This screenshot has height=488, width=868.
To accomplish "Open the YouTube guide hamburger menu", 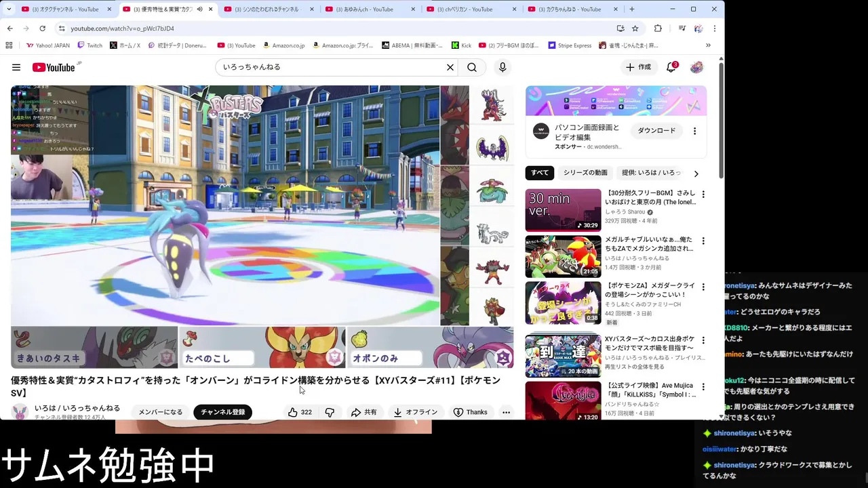I will pyautogui.click(x=16, y=67).
